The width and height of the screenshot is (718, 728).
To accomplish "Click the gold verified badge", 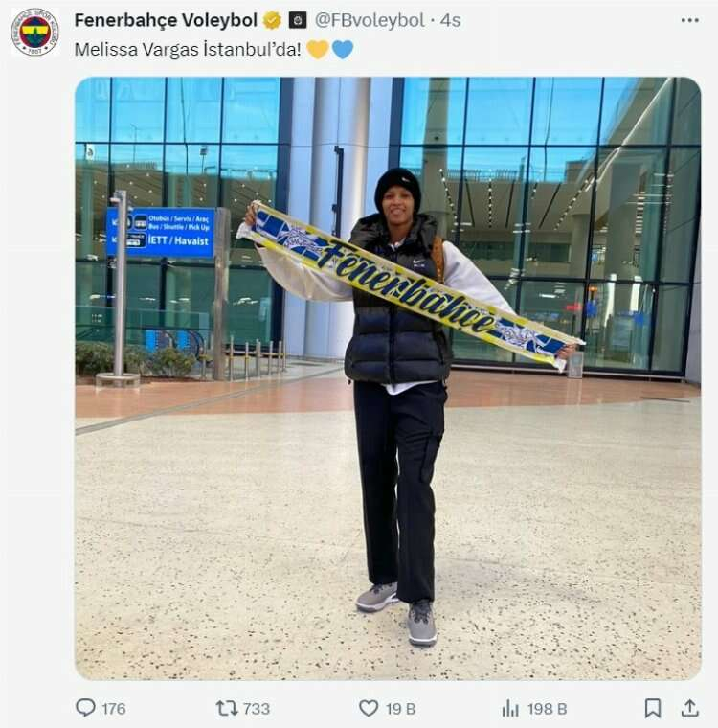I will (273, 20).
